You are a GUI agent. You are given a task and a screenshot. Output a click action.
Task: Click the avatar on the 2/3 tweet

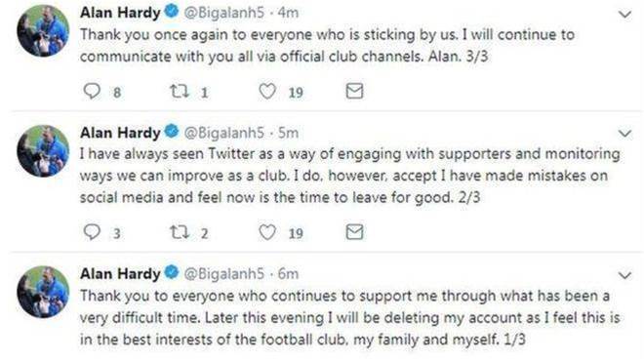tap(43, 151)
